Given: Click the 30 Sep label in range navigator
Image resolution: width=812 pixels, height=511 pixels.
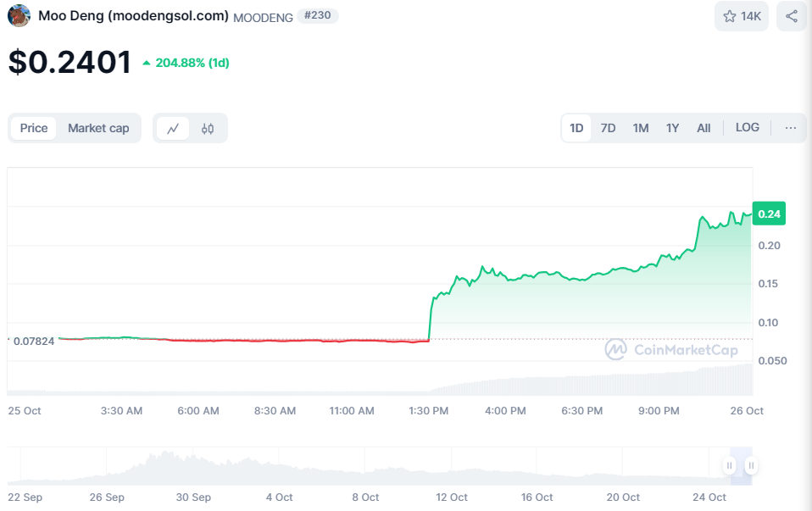Looking at the screenshot, I should pos(193,497).
